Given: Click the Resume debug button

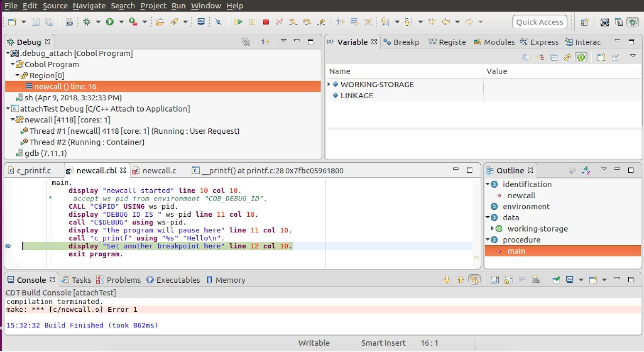Looking at the screenshot, I should pyautogui.click(x=238, y=22).
